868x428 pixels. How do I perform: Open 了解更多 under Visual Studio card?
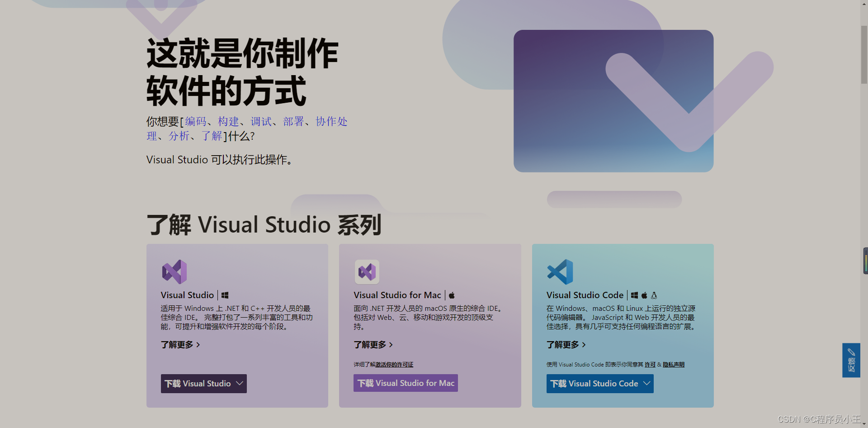pyautogui.click(x=180, y=345)
